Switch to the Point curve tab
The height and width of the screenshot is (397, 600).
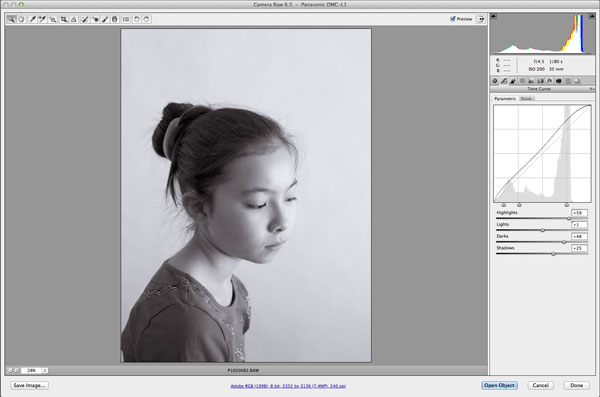click(526, 99)
